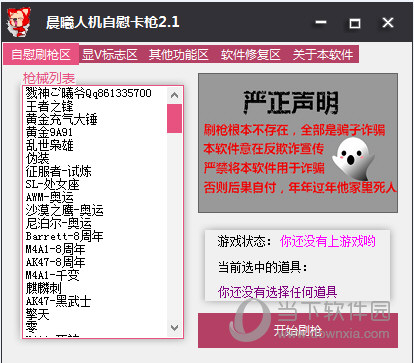Select AK47-8周年 entry
The height and width of the screenshot is (363, 414).
pyautogui.click(x=55, y=262)
